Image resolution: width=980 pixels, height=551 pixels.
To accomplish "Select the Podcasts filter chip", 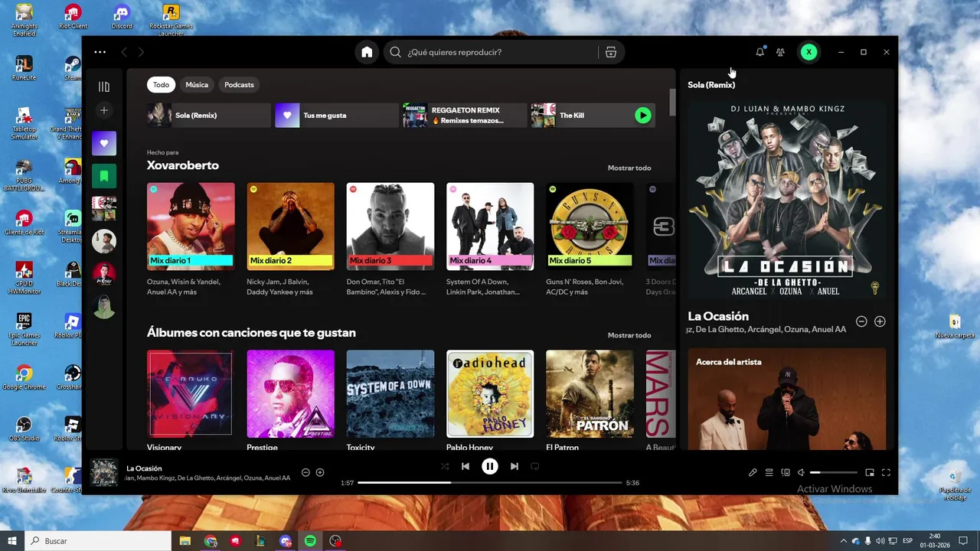I will click(x=239, y=85).
